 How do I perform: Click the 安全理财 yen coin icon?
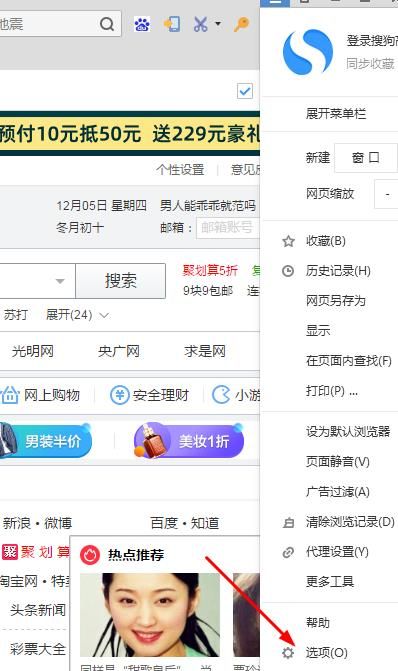click(x=119, y=395)
